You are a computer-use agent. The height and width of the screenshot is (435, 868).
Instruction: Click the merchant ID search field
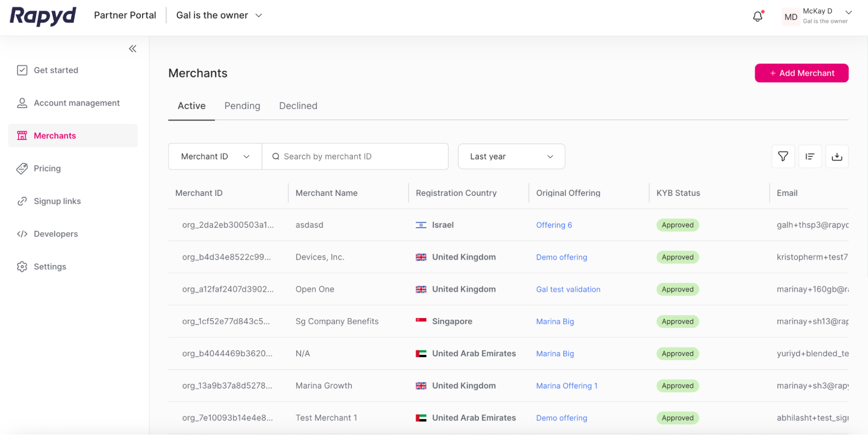[356, 156]
